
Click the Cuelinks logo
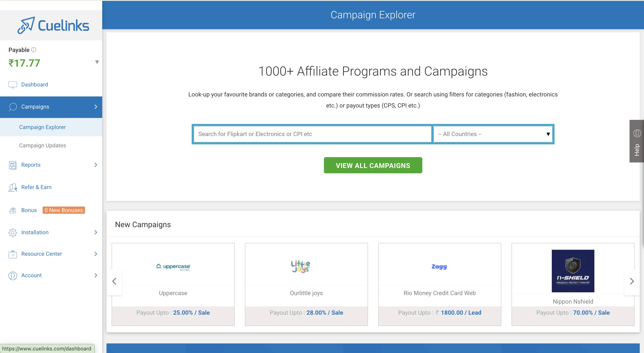53,26
